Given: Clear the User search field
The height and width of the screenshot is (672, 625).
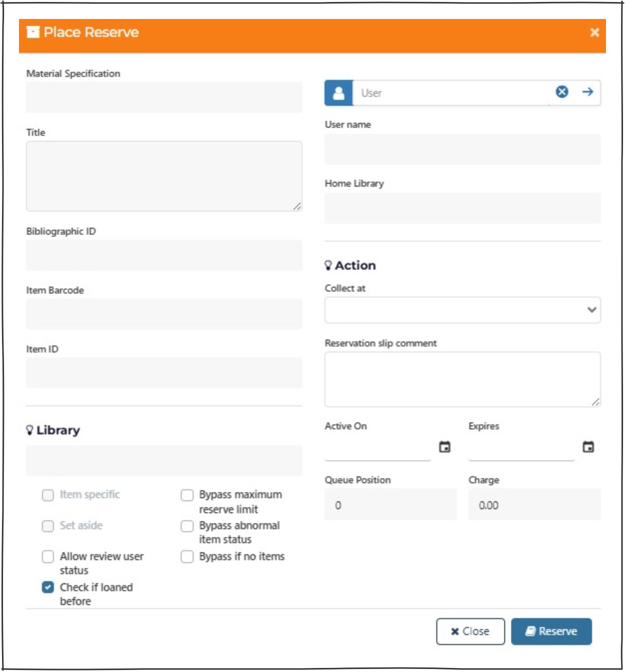Looking at the screenshot, I should (x=562, y=92).
